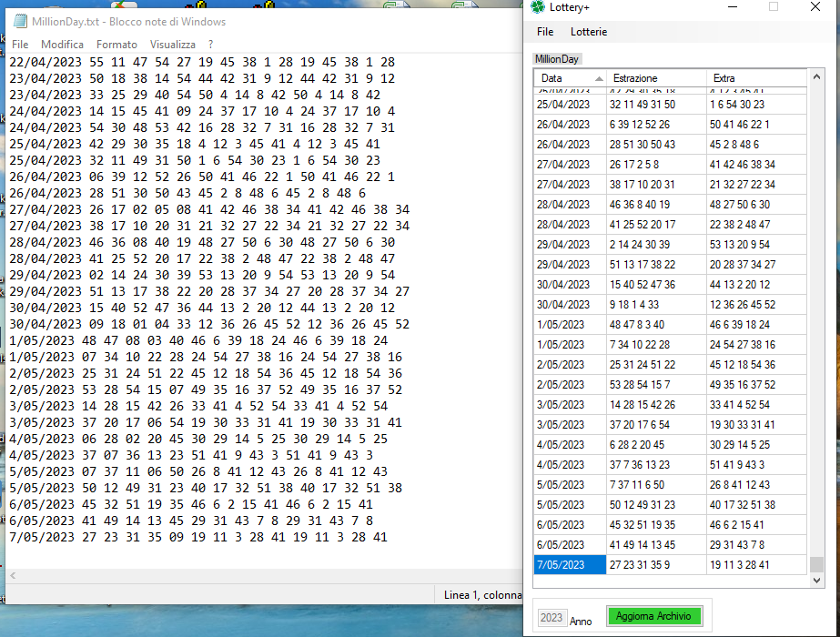
Task: Select extraction cell 32 11 49 31 50
Action: 656,105
